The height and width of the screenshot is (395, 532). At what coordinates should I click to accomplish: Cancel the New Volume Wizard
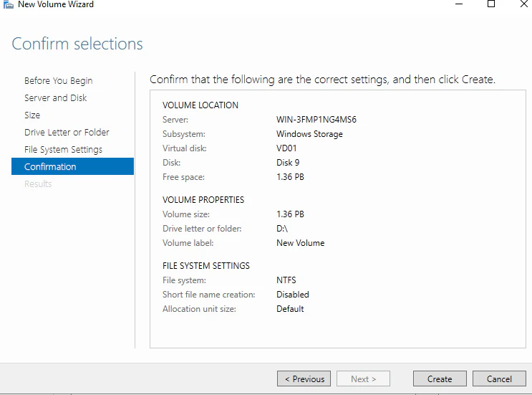[x=499, y=379]
